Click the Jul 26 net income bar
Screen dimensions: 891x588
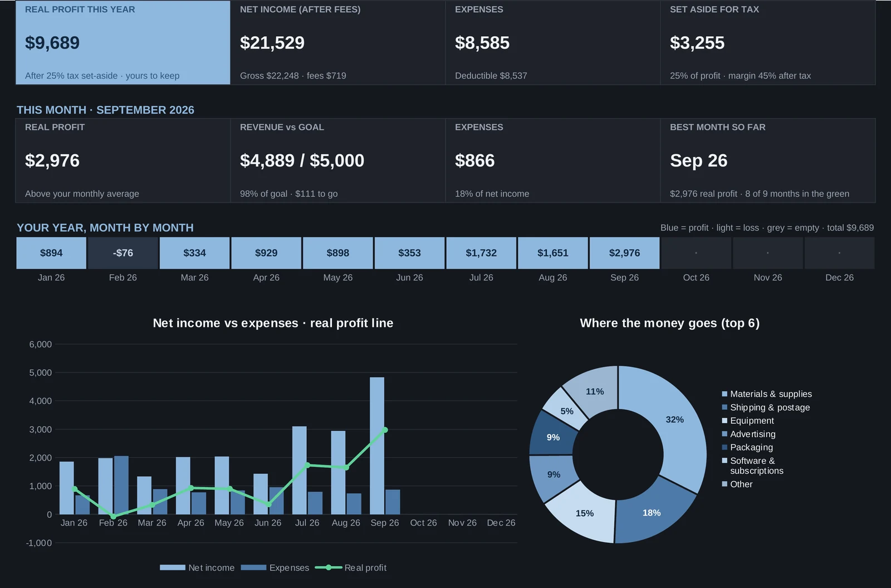(300, 470)
